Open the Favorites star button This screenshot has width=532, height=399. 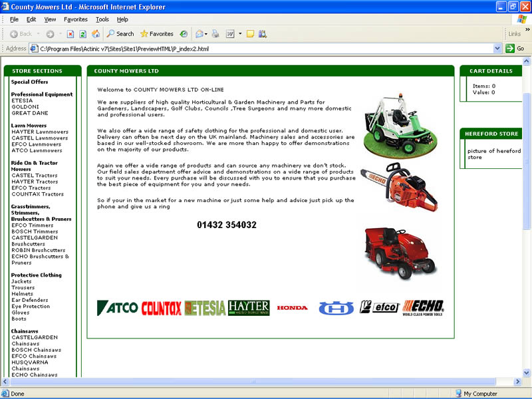coord(156,34)
